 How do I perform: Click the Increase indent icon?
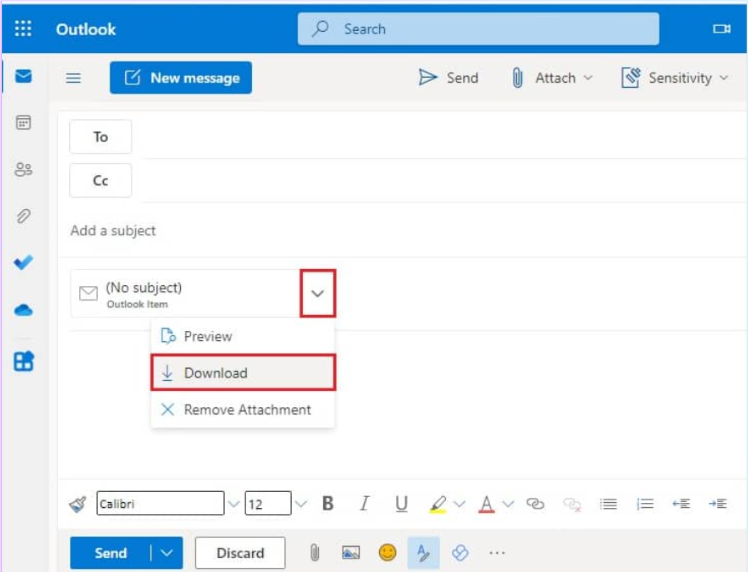(x=718, y=504)
